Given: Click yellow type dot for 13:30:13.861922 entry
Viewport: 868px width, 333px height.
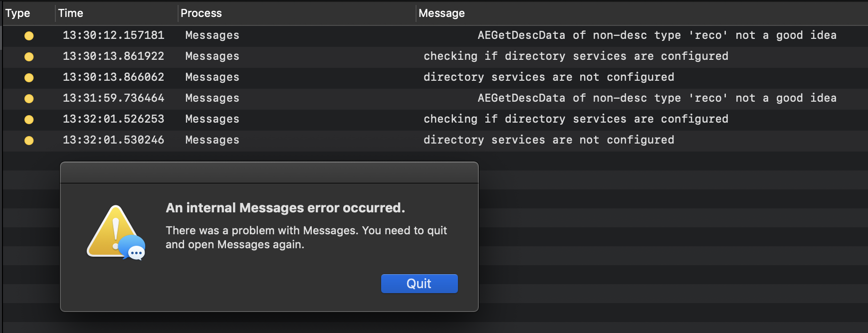Looking at the screenshot, I should click(29, 56).
